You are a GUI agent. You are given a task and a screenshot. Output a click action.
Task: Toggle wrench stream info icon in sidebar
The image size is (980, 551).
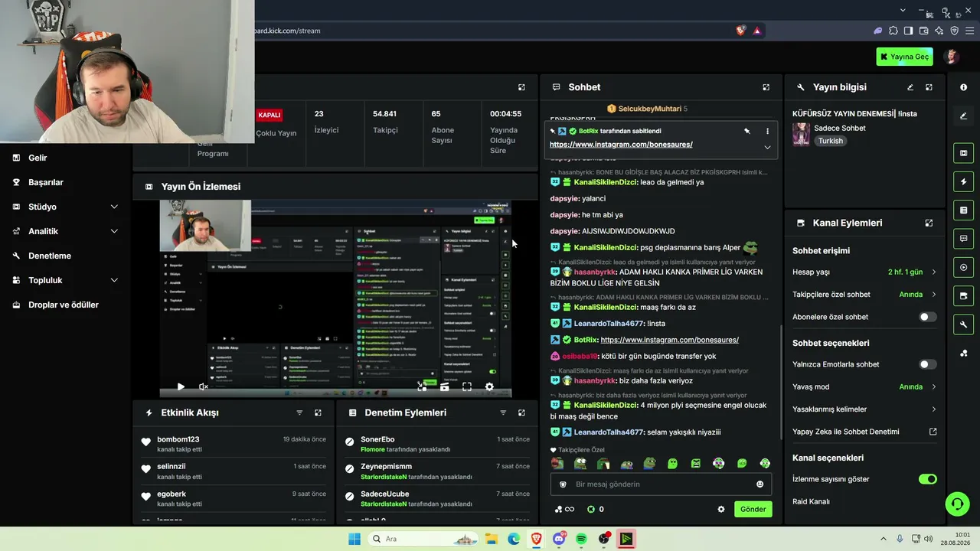[964, 324]
